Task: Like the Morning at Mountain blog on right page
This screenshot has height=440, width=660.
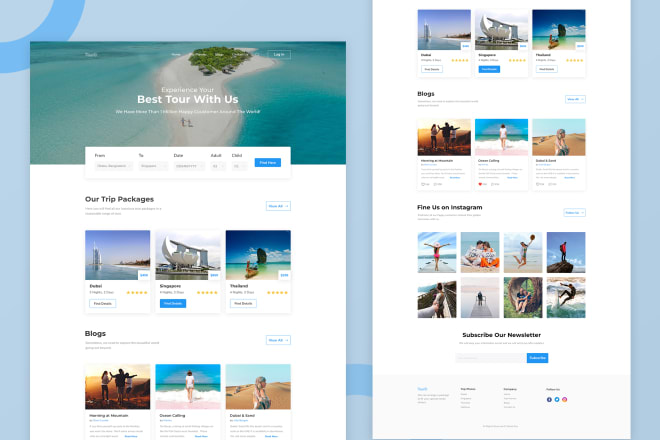Action: tap(423, 184)
